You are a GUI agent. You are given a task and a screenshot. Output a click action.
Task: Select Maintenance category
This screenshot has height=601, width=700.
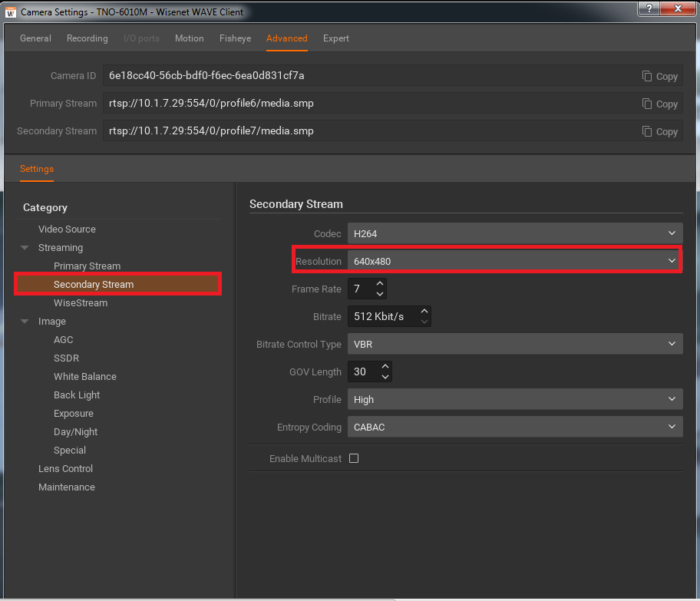point(67,487)
